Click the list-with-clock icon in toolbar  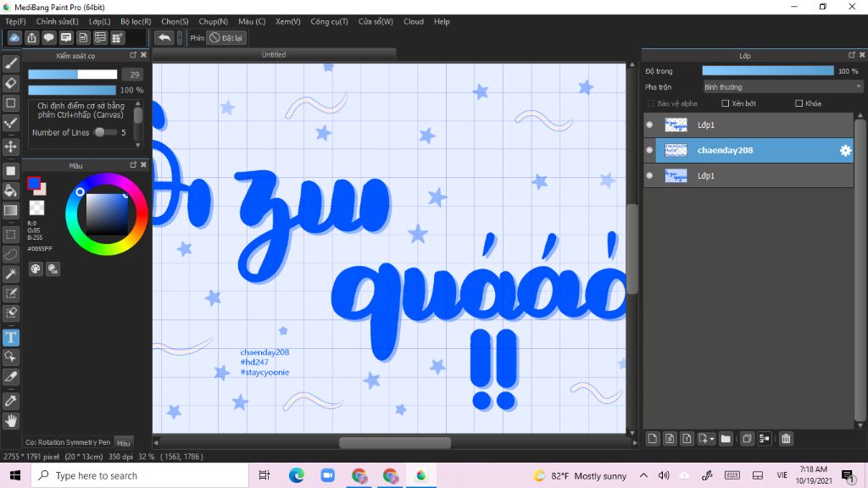100,37
